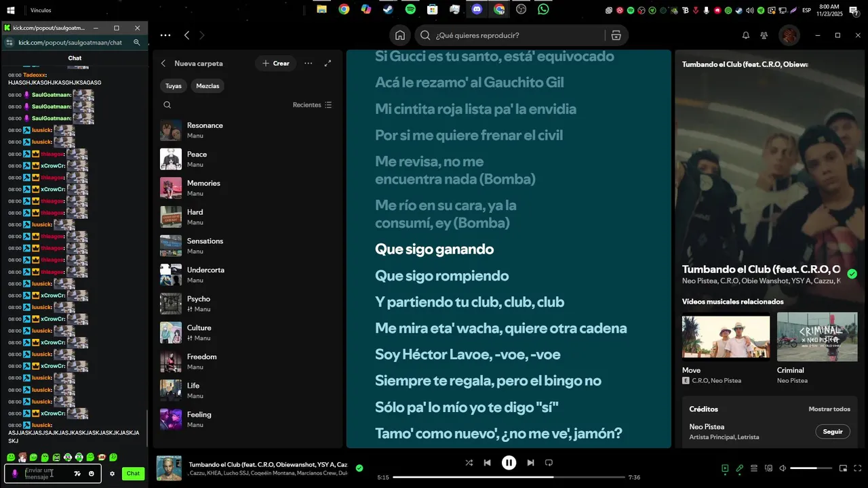The width and height of the screenshot is (868, 488).
Task: Expand the Spotify library panel
Action: (x=328, y=63)
